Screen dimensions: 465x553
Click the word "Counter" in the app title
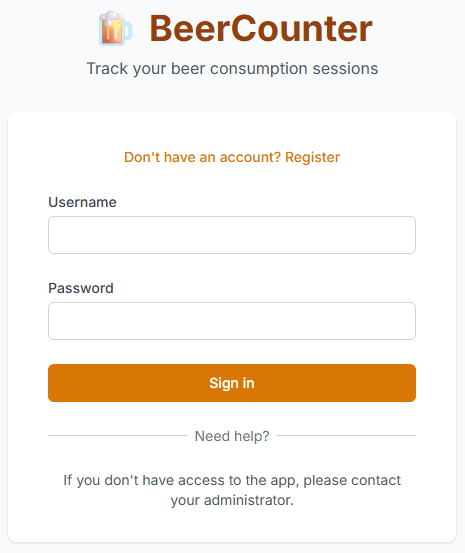[x=302, y=29]
